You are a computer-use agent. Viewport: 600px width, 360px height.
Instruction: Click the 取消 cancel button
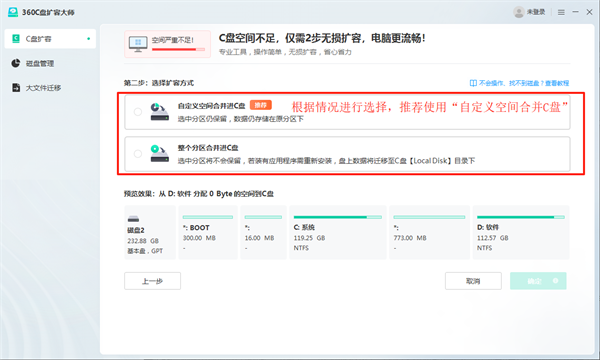pyautogui.click(x=473, y=281)
